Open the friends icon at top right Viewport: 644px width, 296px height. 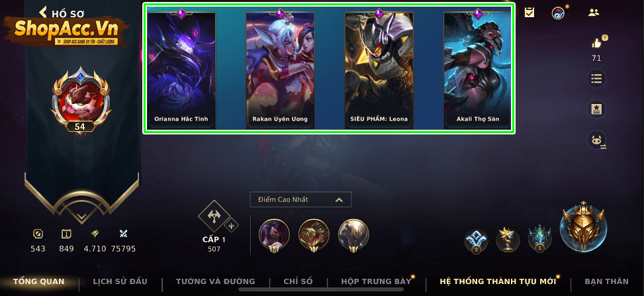(594, 13)
